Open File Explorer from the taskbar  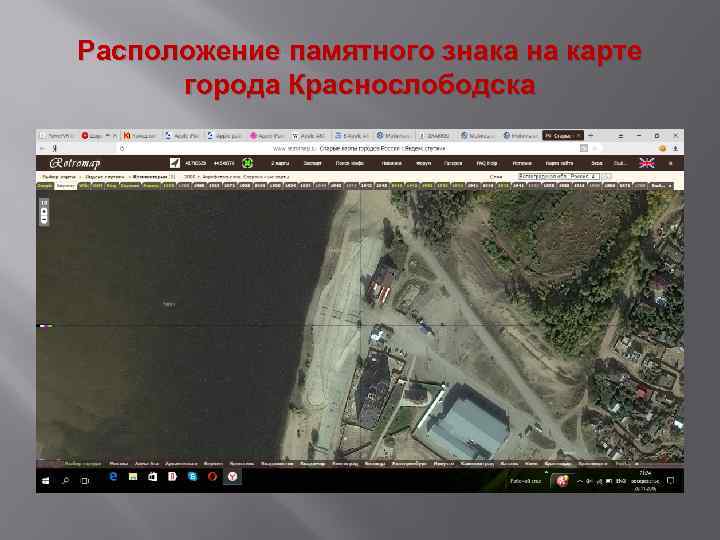133,477
